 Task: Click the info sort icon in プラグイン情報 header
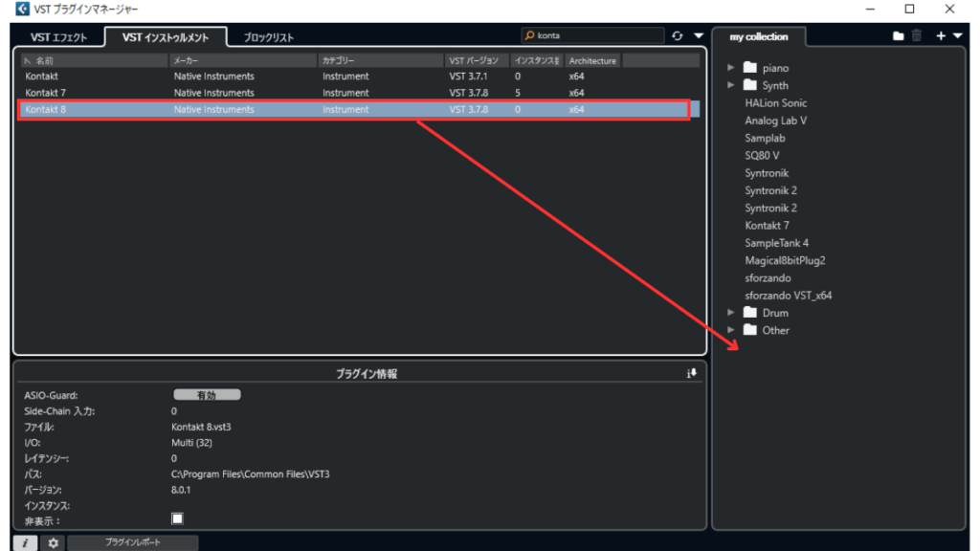point(693,373)
